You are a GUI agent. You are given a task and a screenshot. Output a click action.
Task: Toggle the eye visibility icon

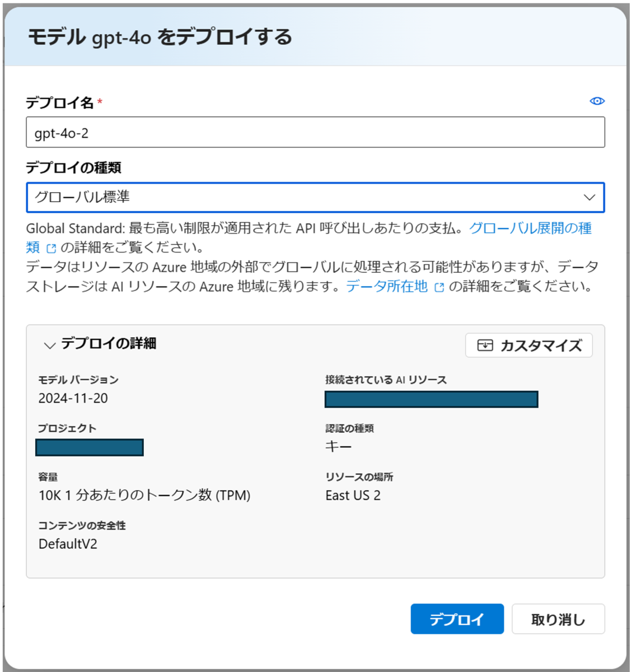pos(597,101)
